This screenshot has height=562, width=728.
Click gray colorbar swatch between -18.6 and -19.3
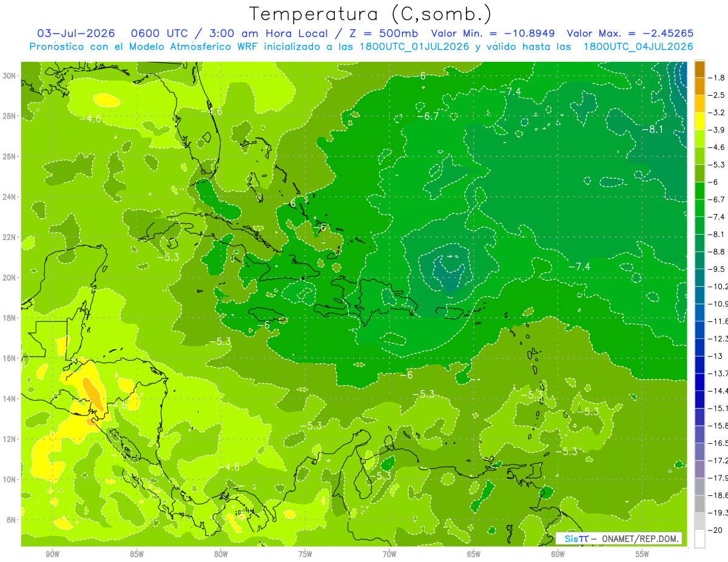point(699,504)
